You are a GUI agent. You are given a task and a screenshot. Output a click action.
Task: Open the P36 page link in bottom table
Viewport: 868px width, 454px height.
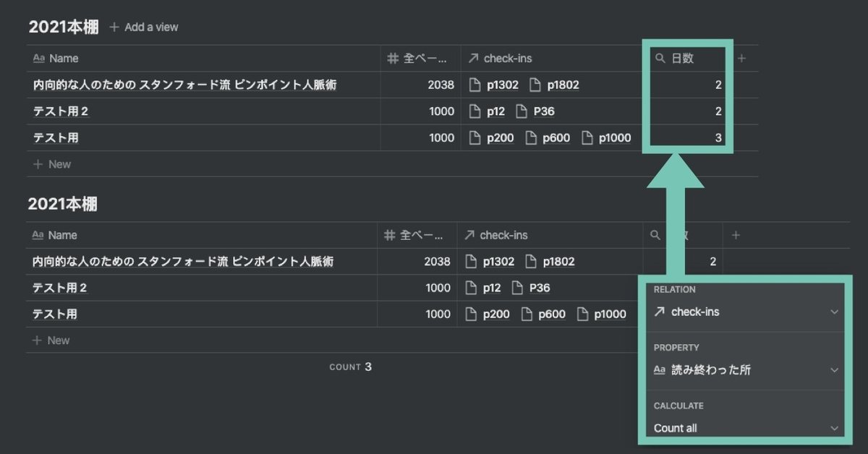coord(539,288)
